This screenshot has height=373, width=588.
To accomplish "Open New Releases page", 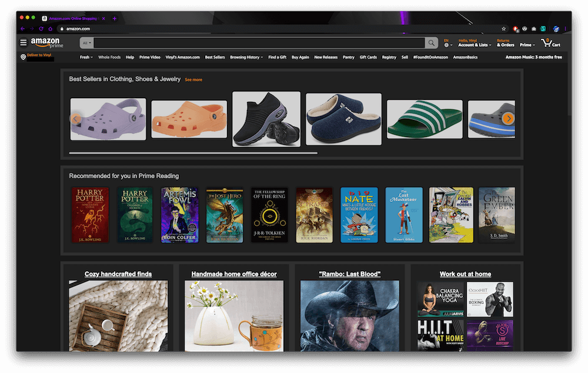I will pos(326,57).
